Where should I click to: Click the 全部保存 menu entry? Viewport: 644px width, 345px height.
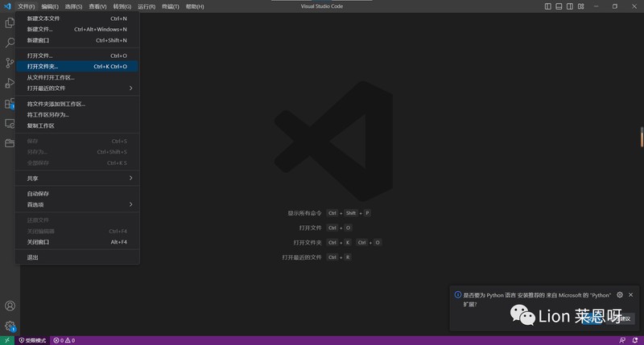click(x=77, y=163)
